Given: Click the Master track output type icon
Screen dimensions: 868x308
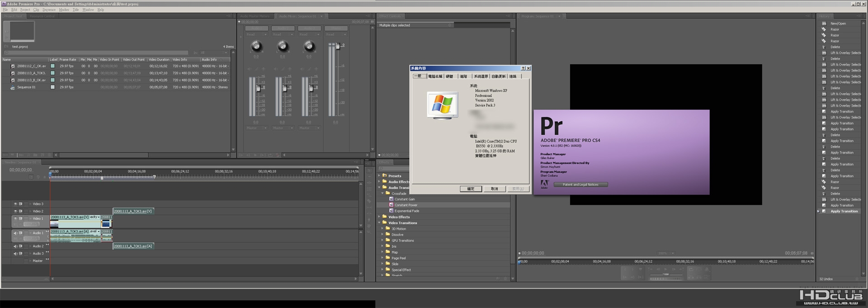Looking at the screenshot, I should [47, 260].
